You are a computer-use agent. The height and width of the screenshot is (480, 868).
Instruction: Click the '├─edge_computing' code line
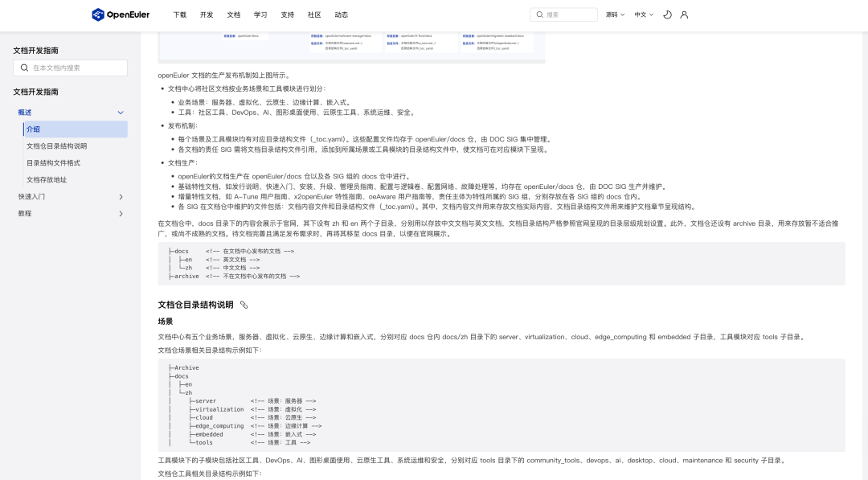(256, 426)
